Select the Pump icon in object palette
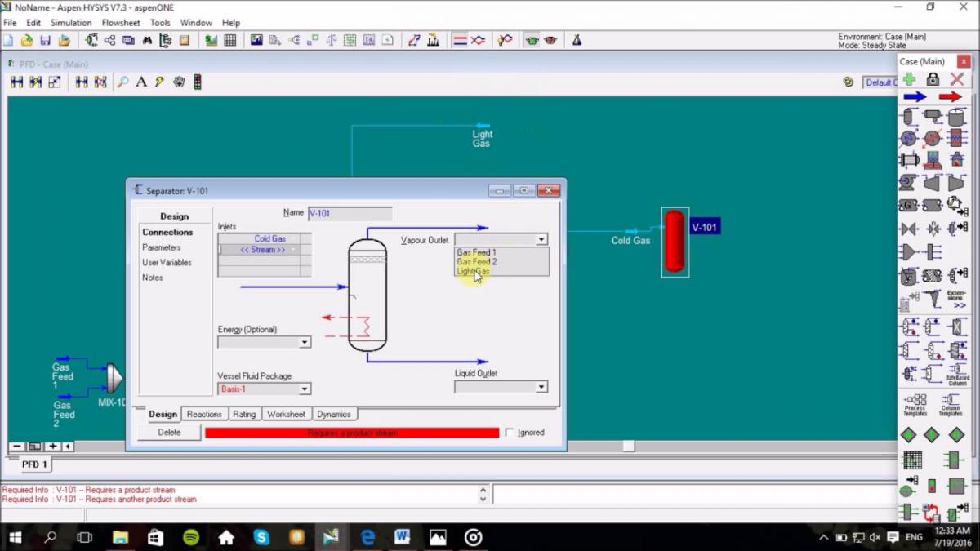The height and width of the screenshot is (551, 980). (908, 183)
